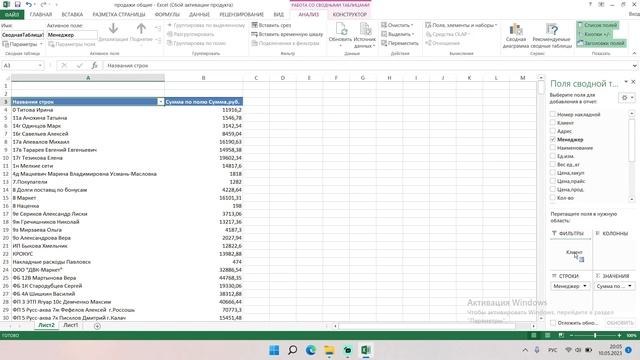This screenshot has width=640, height=360.
Task: Check the 'Цена,закуп' field checkbox
Action: click(x=553, y=173)
